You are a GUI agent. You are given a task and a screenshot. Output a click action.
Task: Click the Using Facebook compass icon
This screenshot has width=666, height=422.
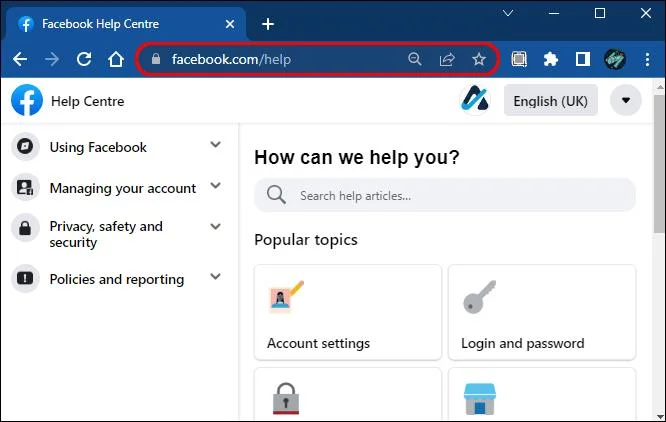tap(25, 146)
